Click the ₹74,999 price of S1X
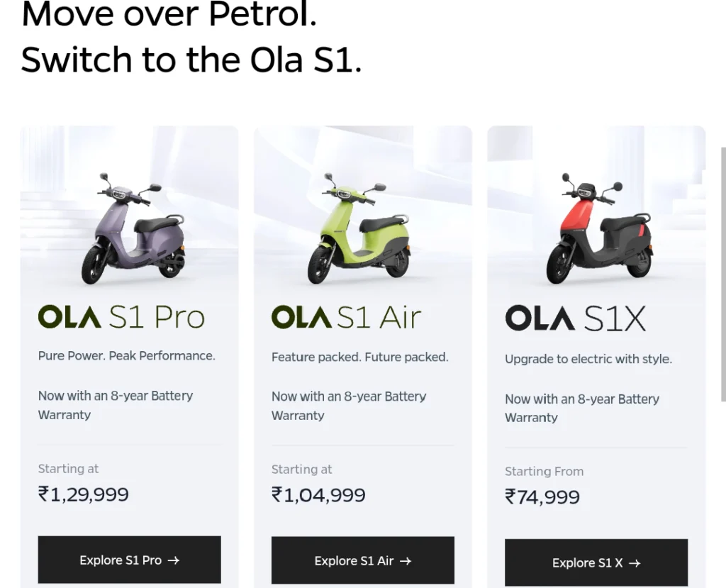Image resolution: width=726 pixels, height=588 pixels. (542, 497)
